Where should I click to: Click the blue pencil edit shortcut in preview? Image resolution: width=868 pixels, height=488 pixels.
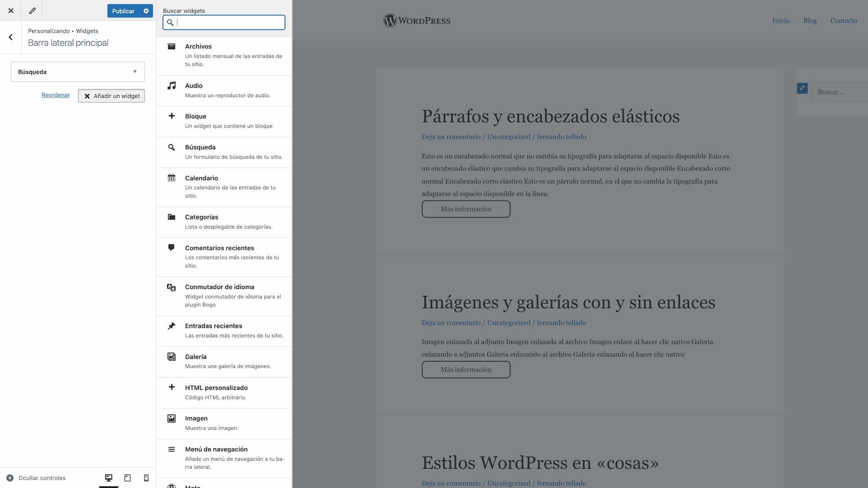pyautogui.click(x=802, y=89)
